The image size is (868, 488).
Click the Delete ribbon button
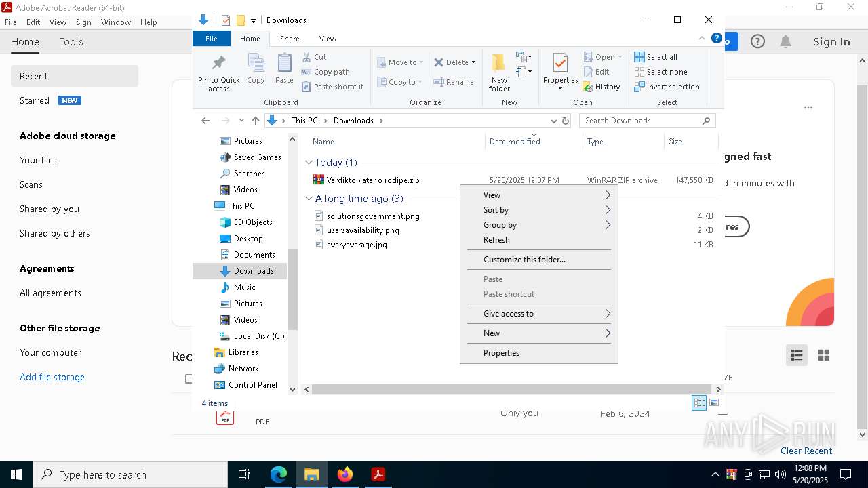455,62
